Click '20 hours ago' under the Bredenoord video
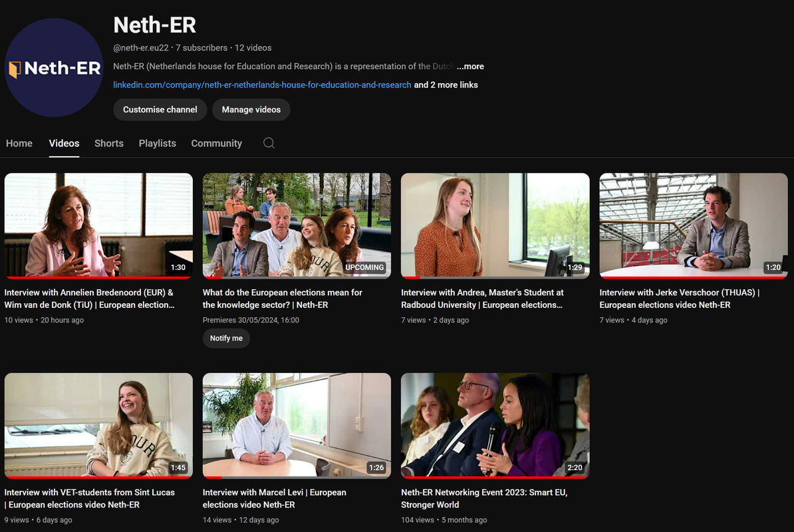 coord(63,320)
